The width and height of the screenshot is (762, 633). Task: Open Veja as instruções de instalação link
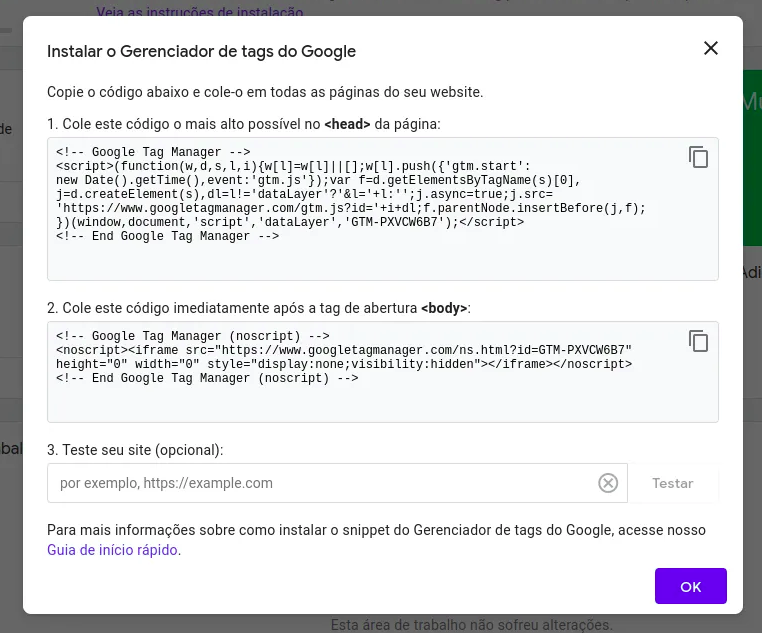[200, 12]
